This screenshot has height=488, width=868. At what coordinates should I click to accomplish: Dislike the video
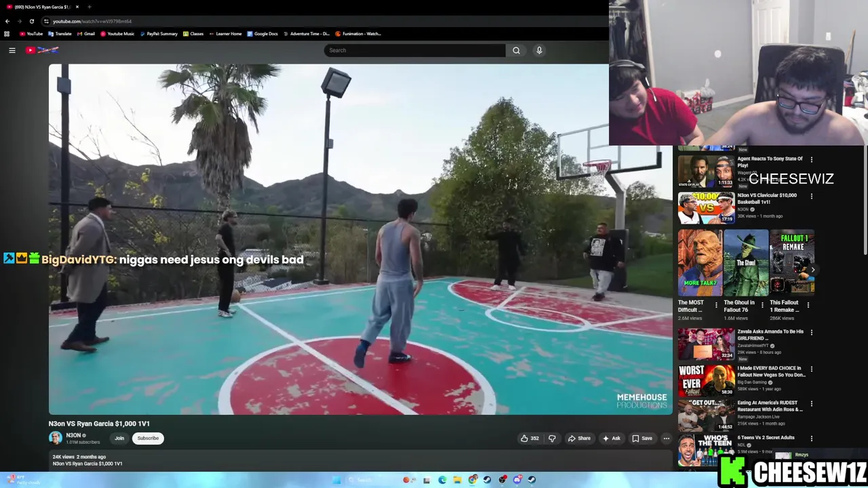[x=552, y=438]
